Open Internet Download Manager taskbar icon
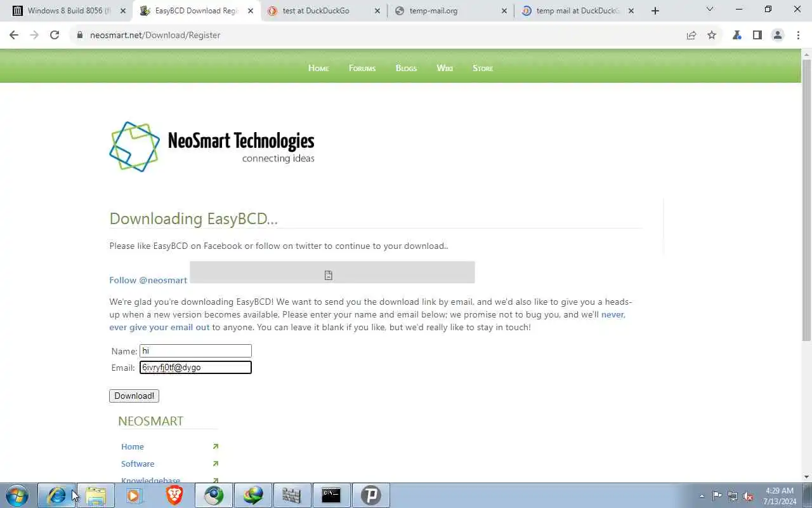The width and height of the screenshot is (812, 508). 253,495
